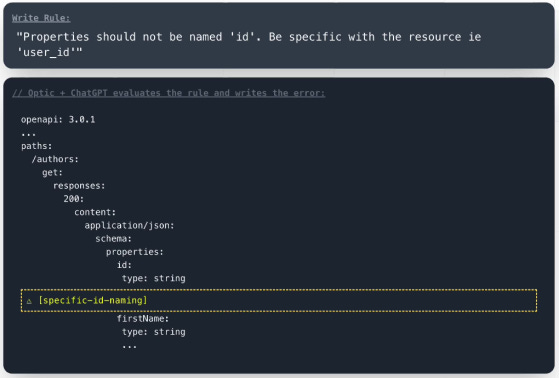The width and height of the screenshot is (559, 378).
Task: Click 'type: string' under id
Action: coord(154,278)
